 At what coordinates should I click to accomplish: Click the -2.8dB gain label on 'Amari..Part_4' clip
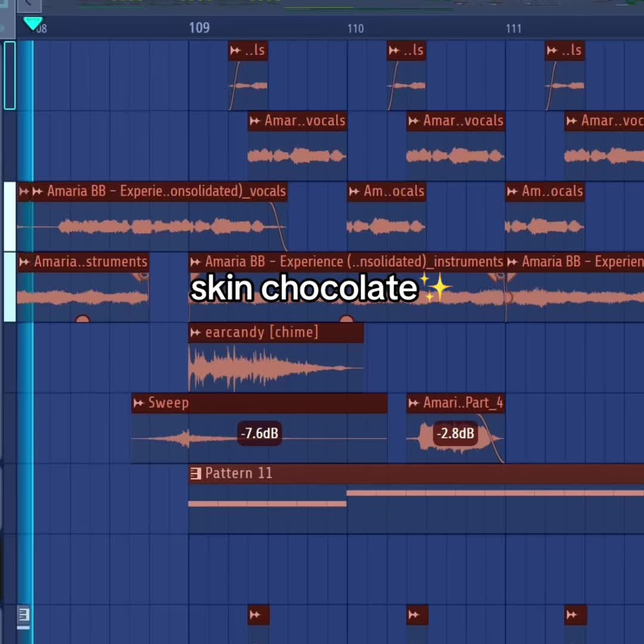click(x=456, y=434)
